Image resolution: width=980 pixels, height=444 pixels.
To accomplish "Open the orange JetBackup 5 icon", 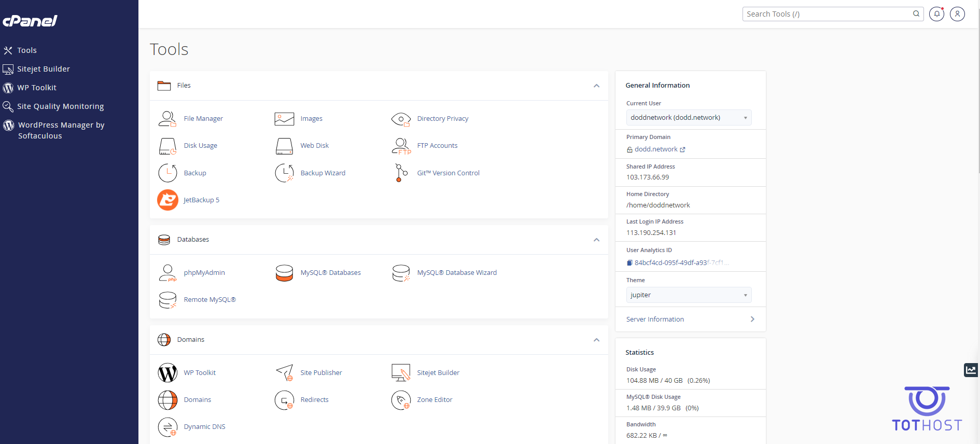I will (167, 200).
